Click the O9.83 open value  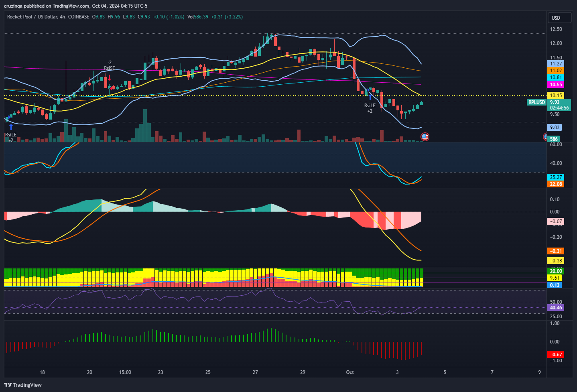(98, 17)
